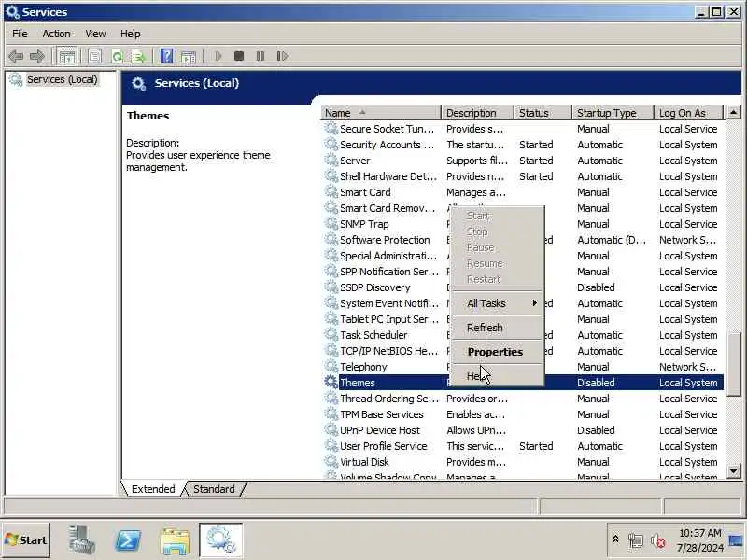Click the muted volume tray icon
Image resolution: width=747 pixels, height=560 pixels.
(658, 540)
